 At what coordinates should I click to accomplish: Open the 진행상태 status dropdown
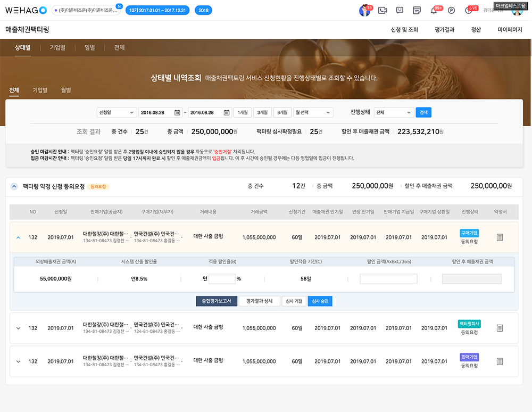point(393,112)
